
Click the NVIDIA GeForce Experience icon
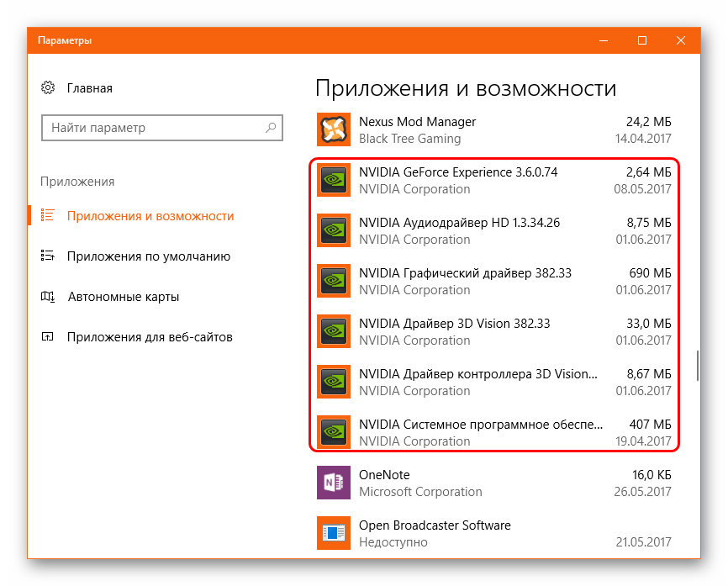click(334, 180)
